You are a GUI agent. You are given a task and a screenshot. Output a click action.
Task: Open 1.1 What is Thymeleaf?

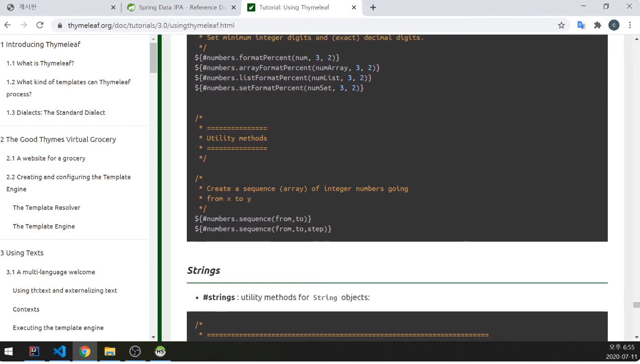(40, 63)
